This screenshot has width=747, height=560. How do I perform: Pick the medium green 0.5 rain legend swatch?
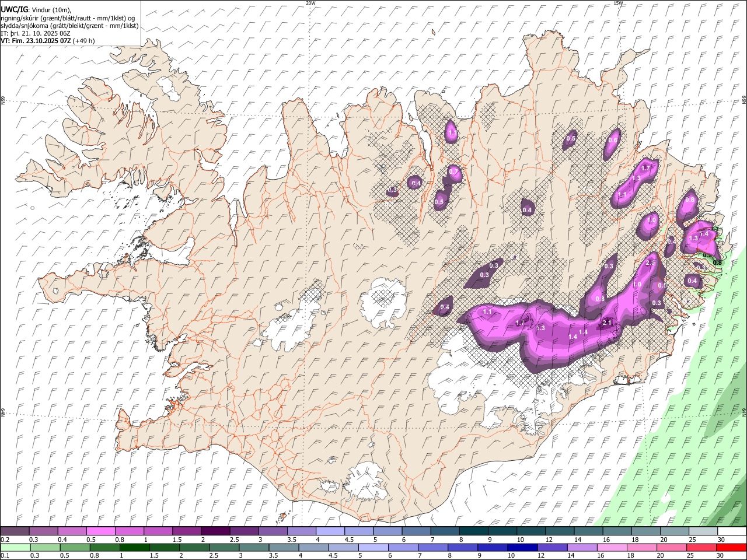75,548
